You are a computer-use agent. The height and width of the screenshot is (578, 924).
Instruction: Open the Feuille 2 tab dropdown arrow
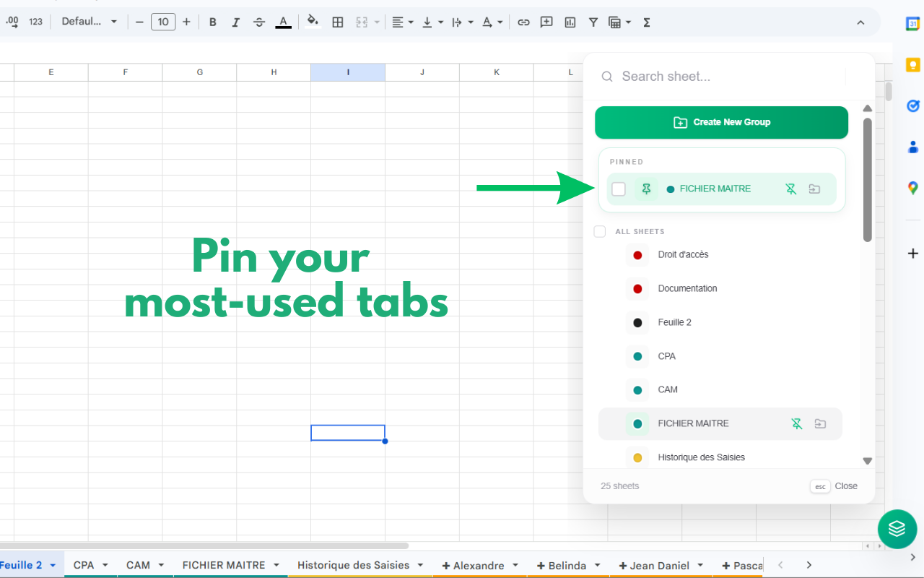click(51, 564)
